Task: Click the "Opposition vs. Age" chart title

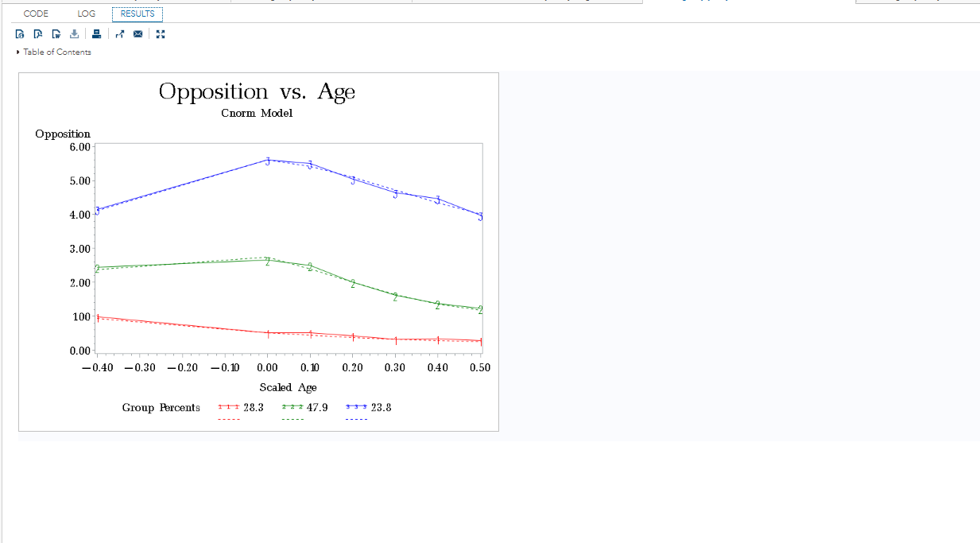Action: tap(257, 91)
